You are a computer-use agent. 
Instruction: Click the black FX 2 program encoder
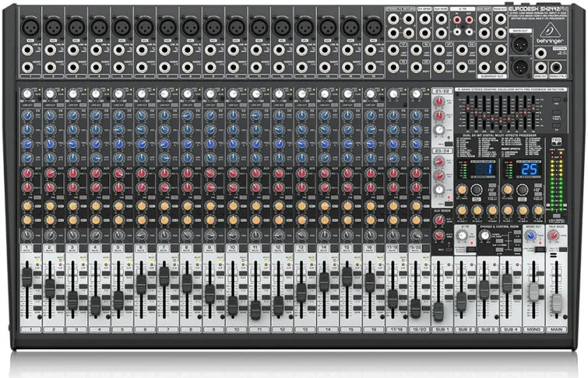tap(523, 189)
